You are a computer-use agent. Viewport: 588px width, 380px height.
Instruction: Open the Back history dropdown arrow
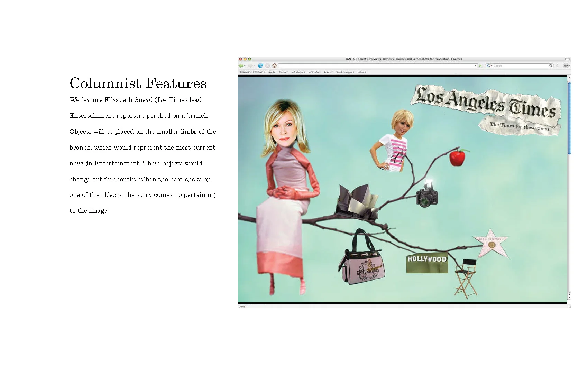(x=245, y=66)
